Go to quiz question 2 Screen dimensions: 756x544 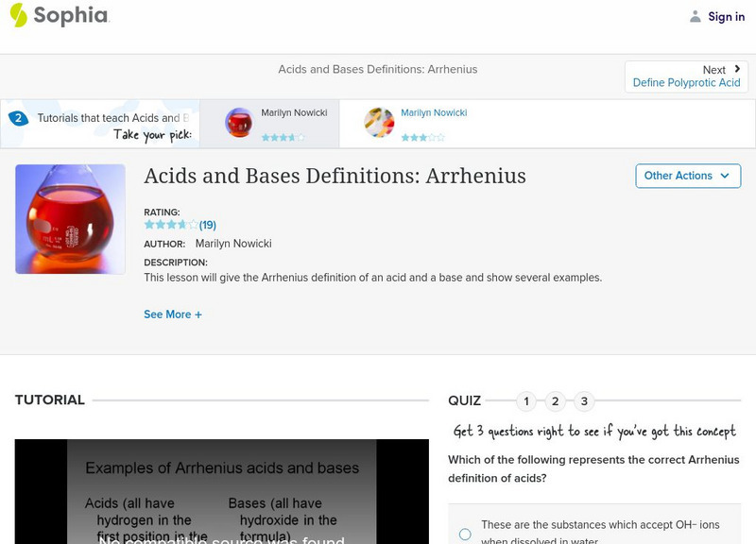click(x=556, y=401)
